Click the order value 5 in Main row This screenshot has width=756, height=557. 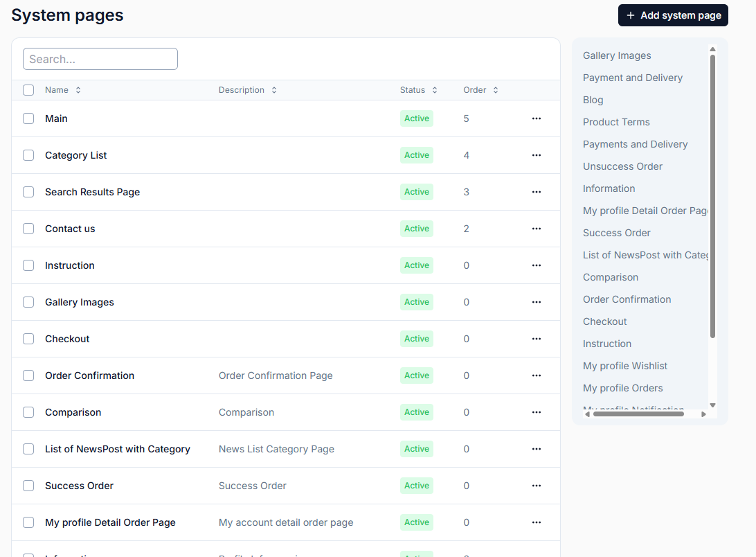click(466, 118)
